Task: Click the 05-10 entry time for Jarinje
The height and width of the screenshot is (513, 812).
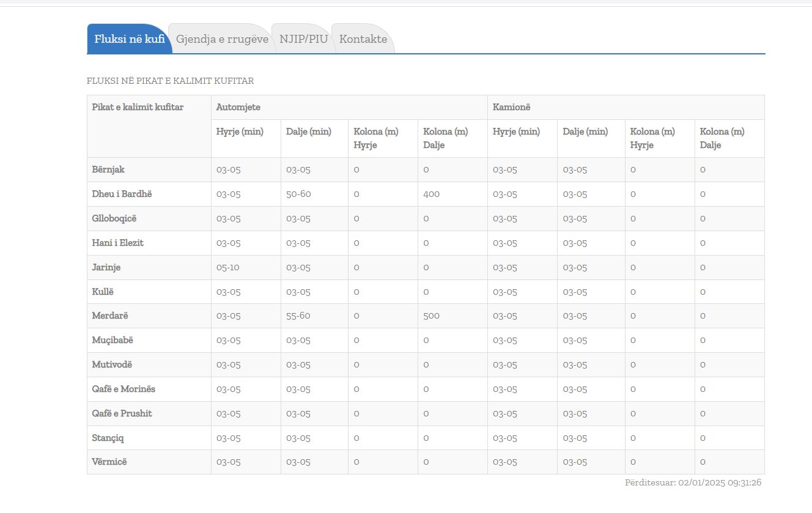Action: coord(228,267)
